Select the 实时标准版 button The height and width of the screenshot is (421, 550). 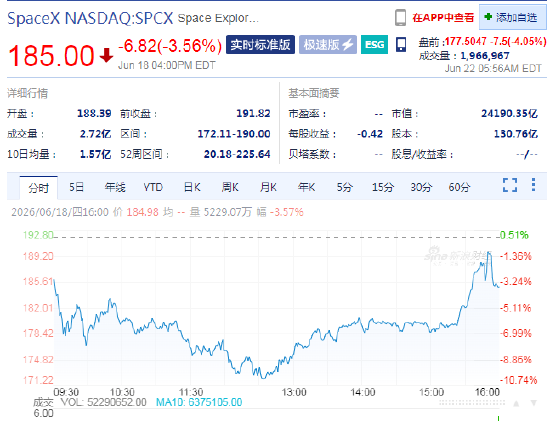point(260,45)
